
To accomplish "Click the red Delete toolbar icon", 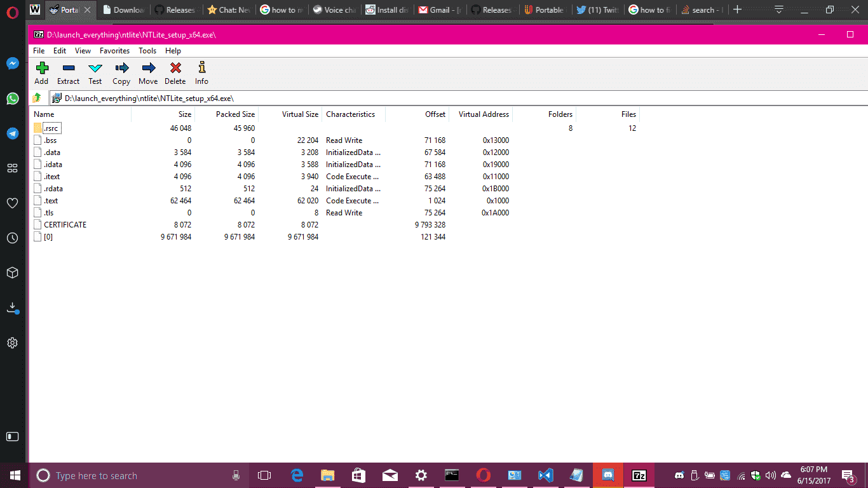I will point(175,68).
